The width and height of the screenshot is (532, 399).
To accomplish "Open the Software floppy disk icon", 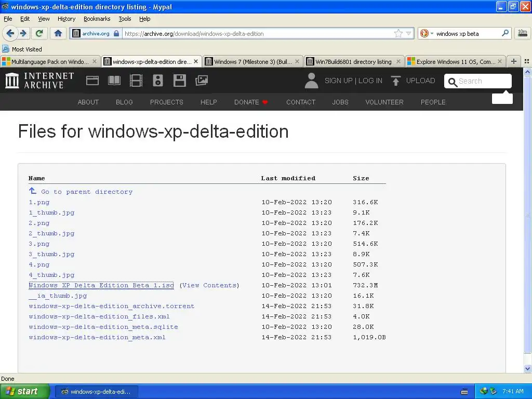I will coord(179,81).
